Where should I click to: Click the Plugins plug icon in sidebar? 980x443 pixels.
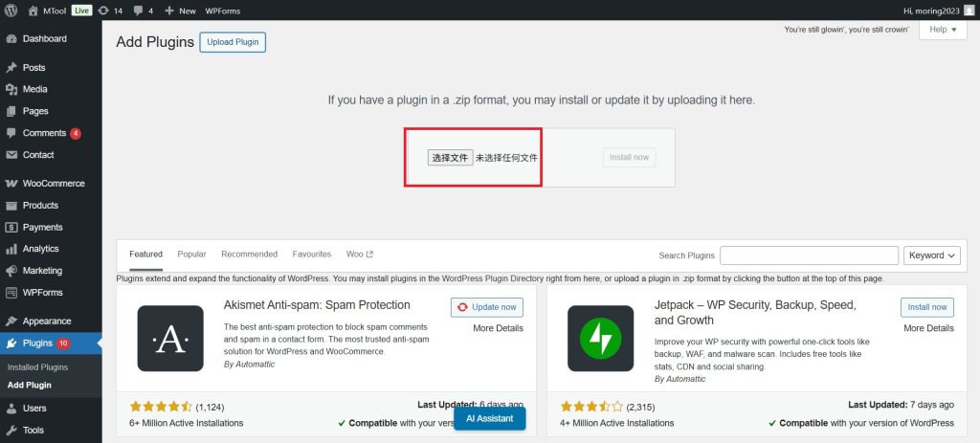click(11, 343)
